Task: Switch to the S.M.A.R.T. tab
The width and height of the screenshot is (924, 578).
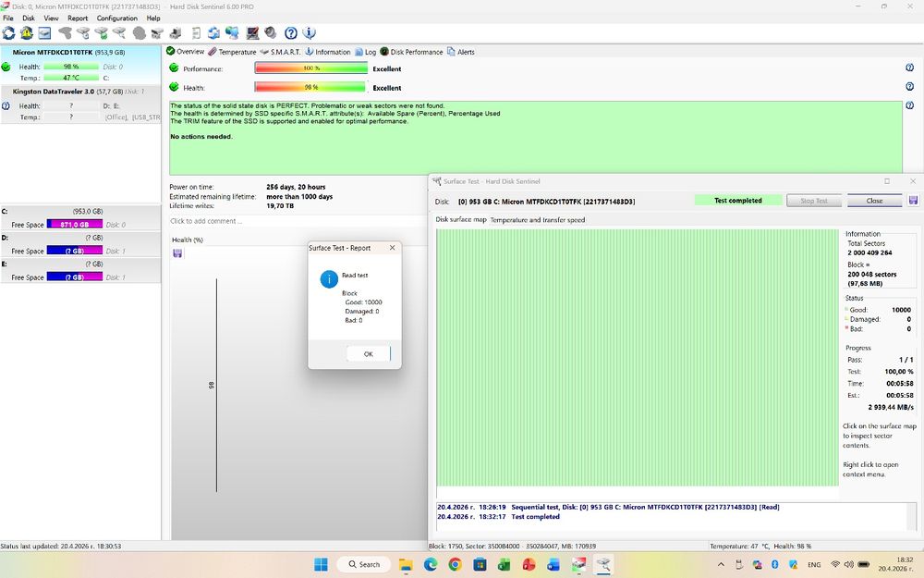Action: click(x=280, y=52)
